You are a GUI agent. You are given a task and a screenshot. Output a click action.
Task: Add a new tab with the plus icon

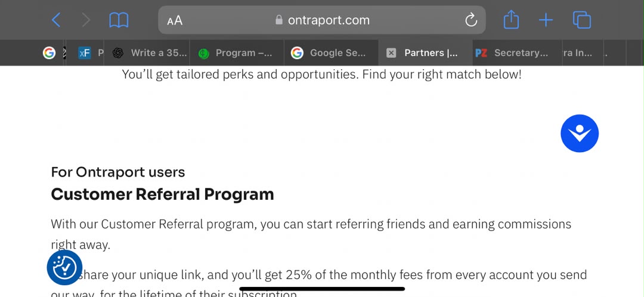click(546, 20)
